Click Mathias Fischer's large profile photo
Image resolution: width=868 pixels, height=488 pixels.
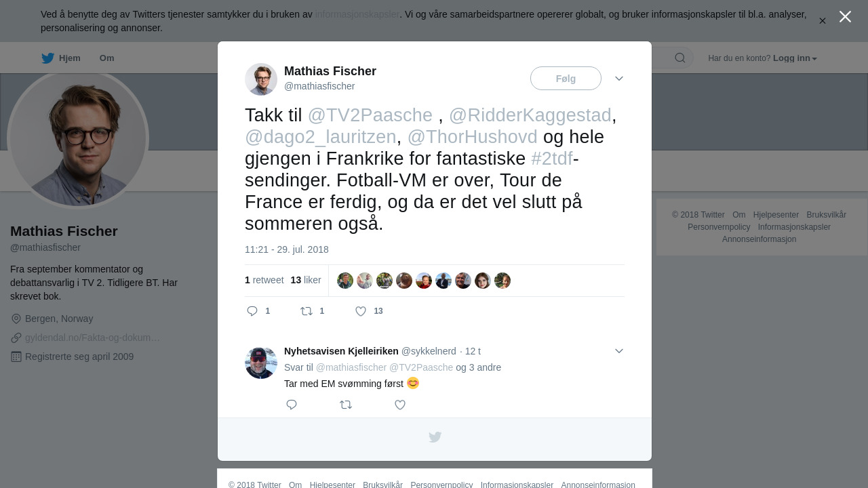[x=78, y=139]
